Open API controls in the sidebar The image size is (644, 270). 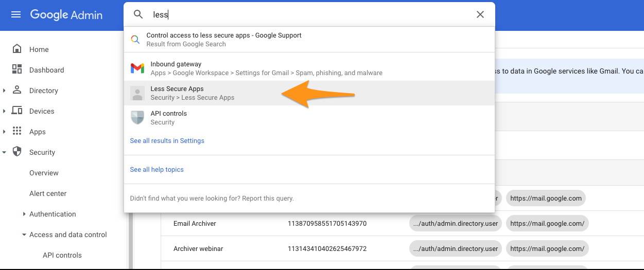62,255
